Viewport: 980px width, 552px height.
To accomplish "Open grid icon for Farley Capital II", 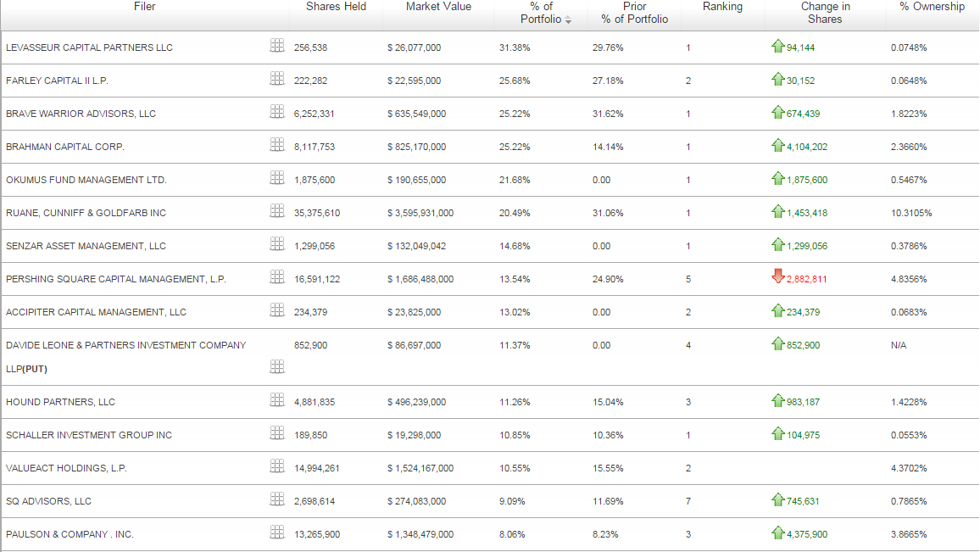I will point(277,78).
